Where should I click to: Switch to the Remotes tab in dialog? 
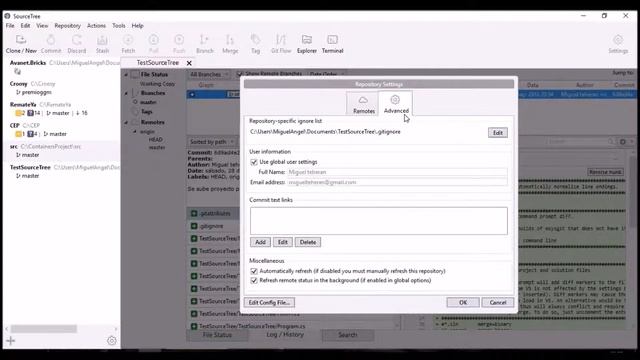[363, 104]
